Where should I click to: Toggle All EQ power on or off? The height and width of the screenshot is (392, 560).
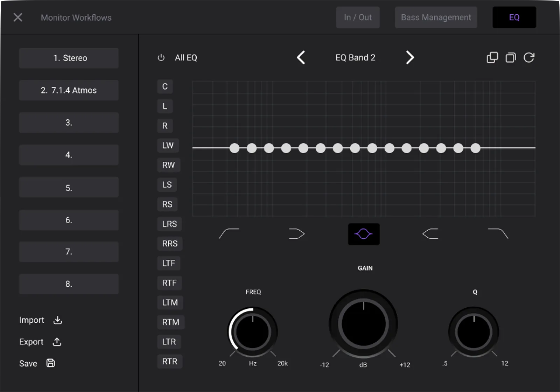(161, 58)
